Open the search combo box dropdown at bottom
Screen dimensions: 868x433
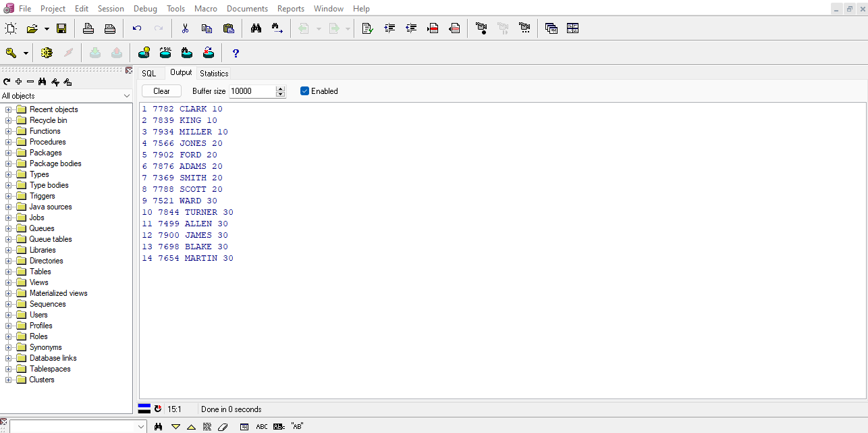point(141,427)
